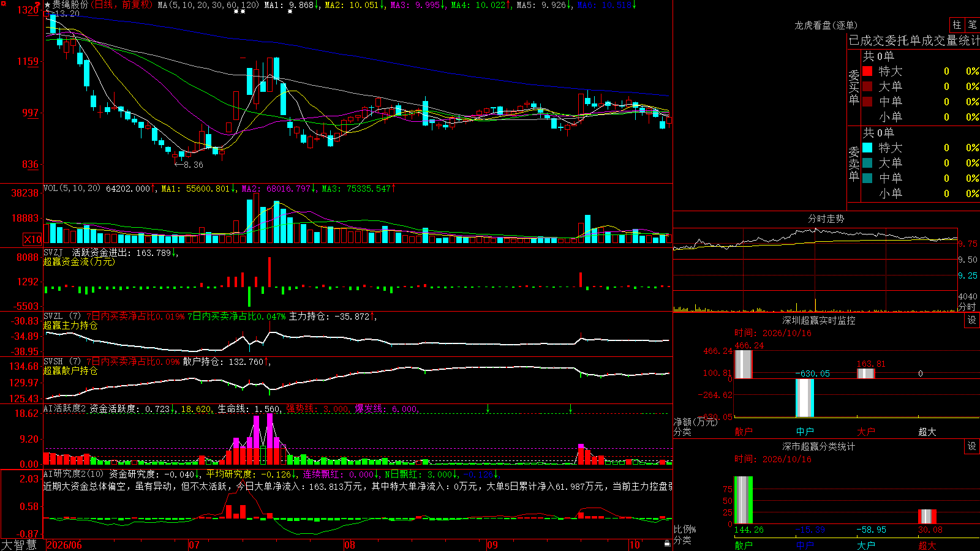Click the star icon before 贵绳股份

[48, 5]
